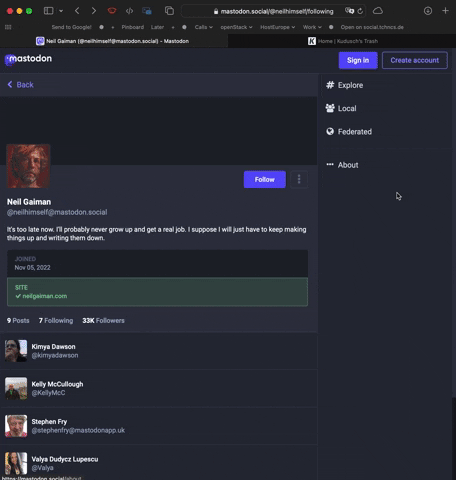This screenshot has width=456, height=480.
Task: Click the Create account button
Action: click(415, 60)
